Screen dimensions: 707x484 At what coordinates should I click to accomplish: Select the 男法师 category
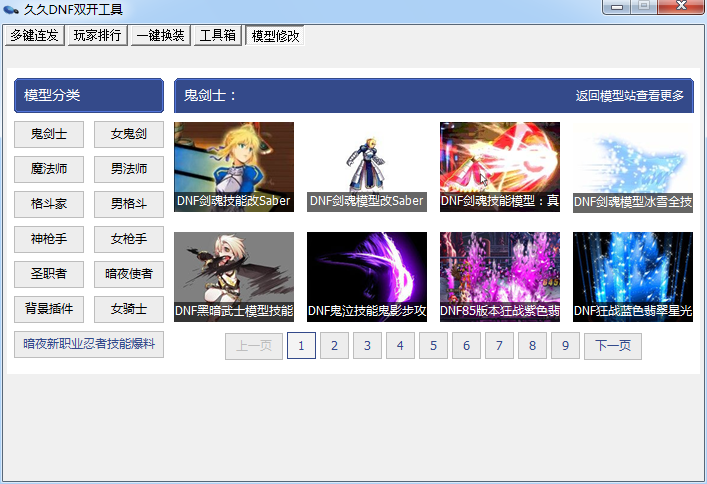pos(129,169)
